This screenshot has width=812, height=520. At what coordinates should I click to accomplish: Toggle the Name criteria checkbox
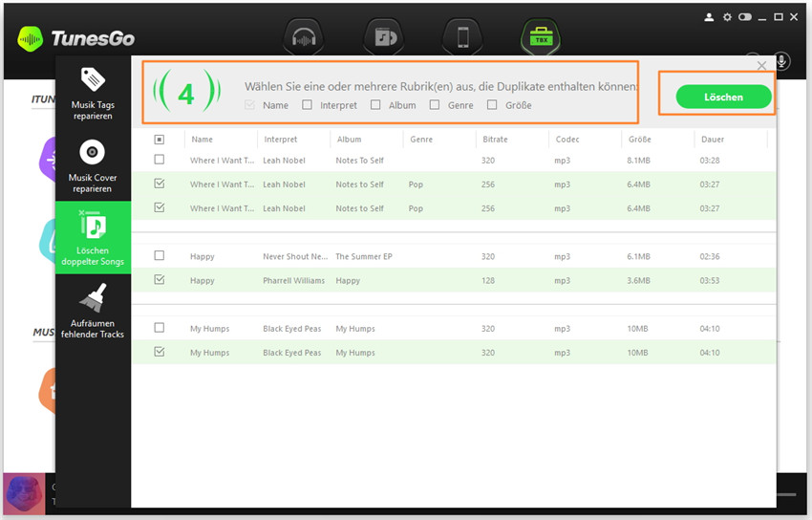pyautogui.click(x=249, y=104)
